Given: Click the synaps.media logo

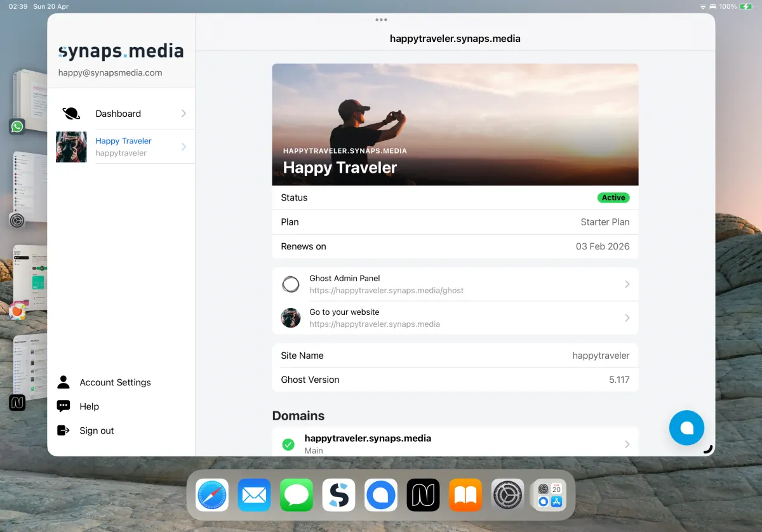Looking at the screenshot, I should point(121,51).
